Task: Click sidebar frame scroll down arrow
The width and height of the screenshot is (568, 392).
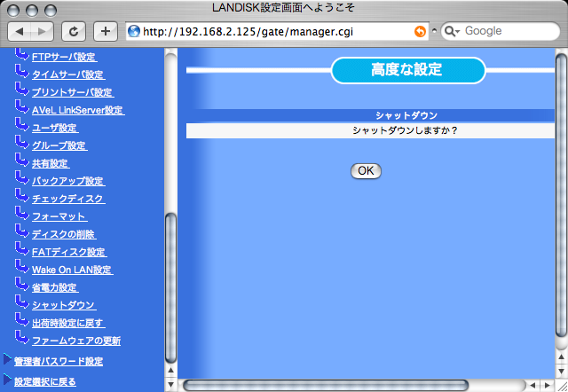Action: [x=170, y=384]
